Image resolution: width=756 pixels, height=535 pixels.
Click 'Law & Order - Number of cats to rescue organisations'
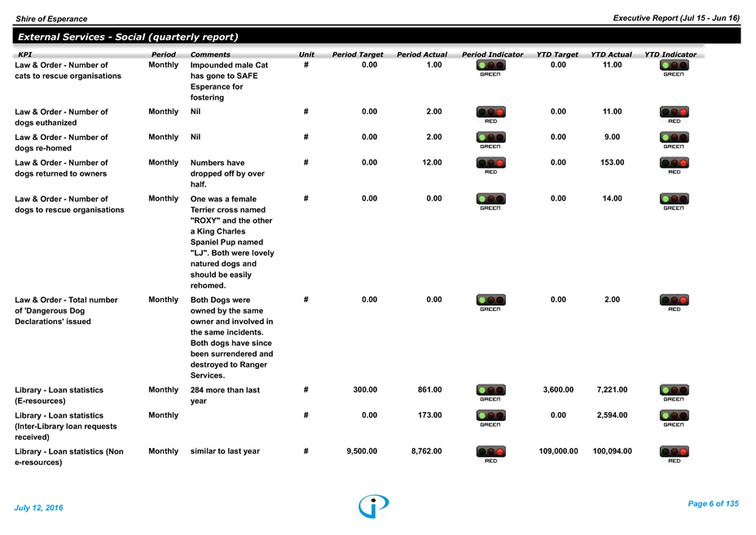point(68,70)
